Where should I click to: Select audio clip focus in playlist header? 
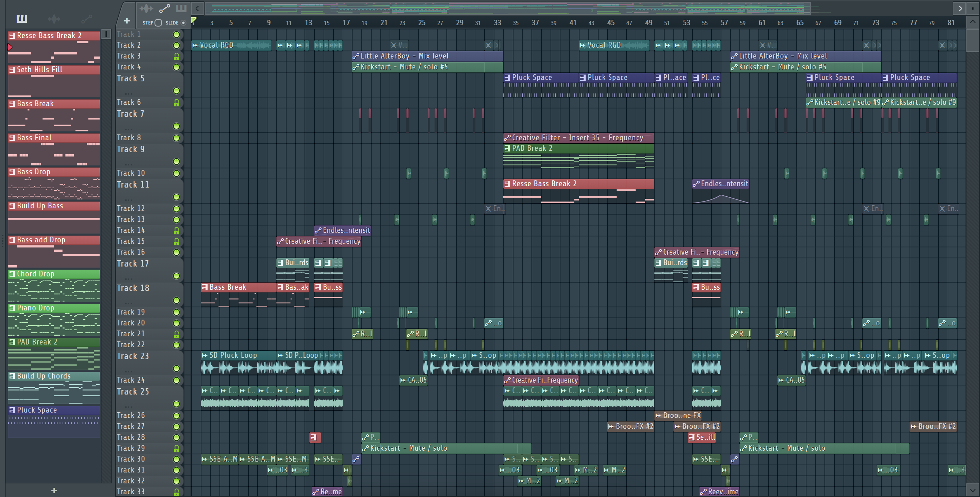coord(146,9)
